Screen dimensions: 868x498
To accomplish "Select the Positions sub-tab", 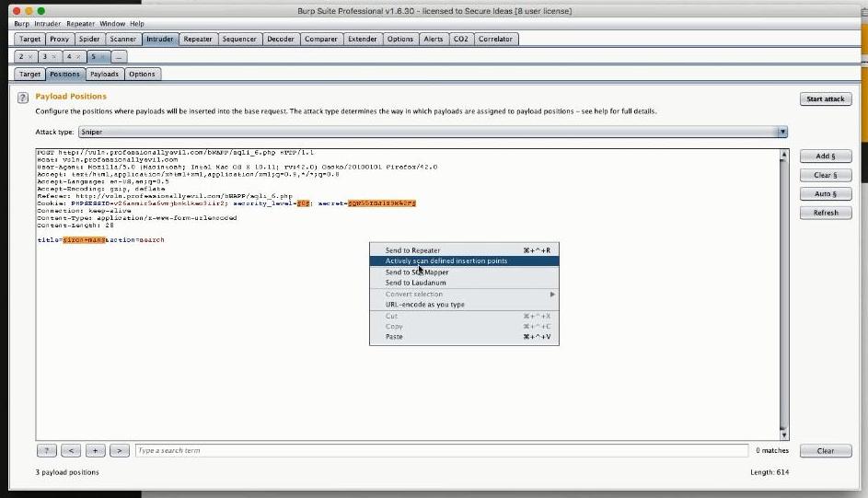I will [x=64, y=75].
